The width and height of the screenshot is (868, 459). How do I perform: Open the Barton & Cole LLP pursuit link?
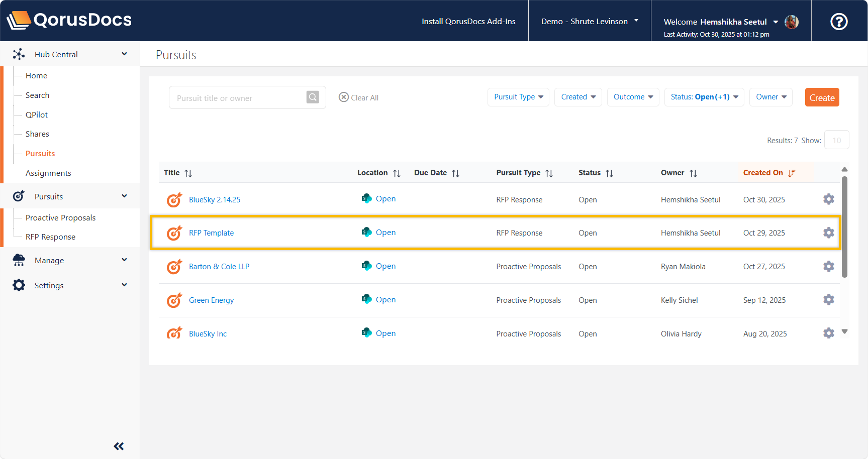coord(219,267)
